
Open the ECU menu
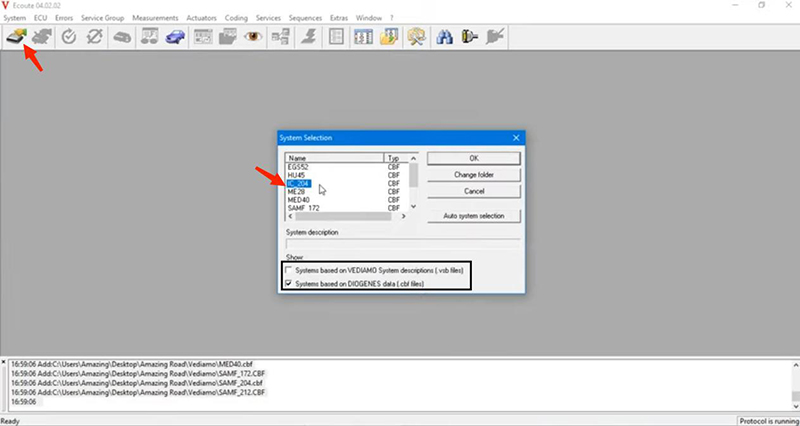(40, 18)
